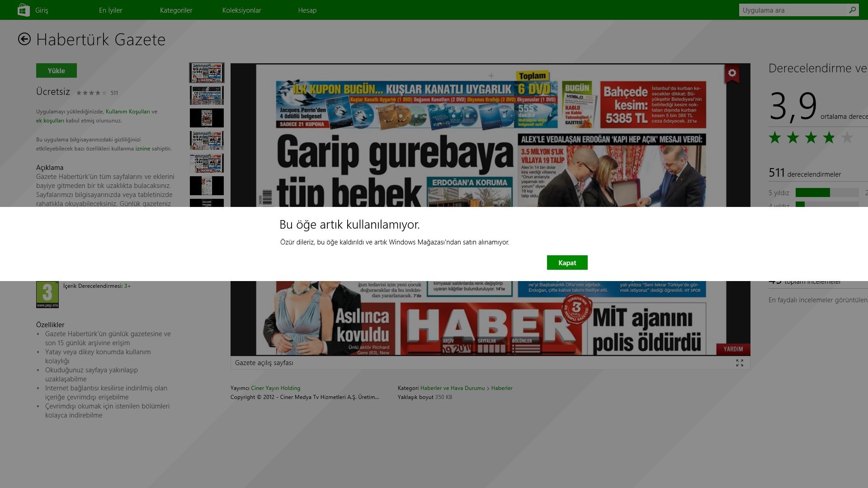Click the Özellikler heading
Screen dimensions: 868x488
(50, 325)
